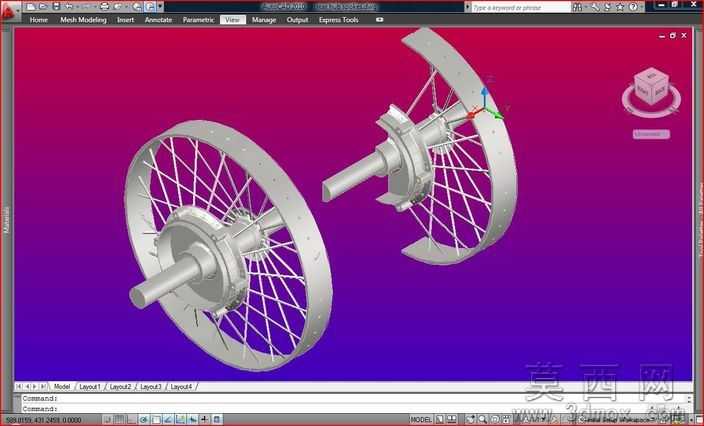Open the Unnamed UCS dropdown below ViewCube
This screenshot has width=704, height=426.
tap(651, 134)
